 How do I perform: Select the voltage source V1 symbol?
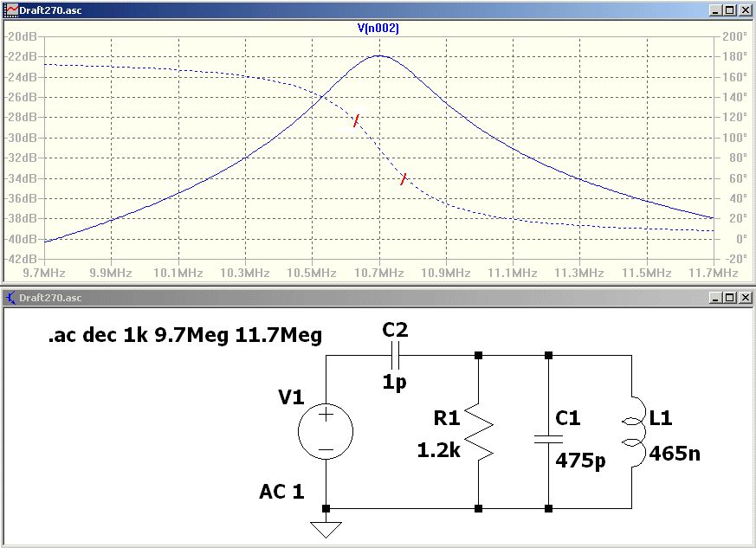click(x=326, y=431)
